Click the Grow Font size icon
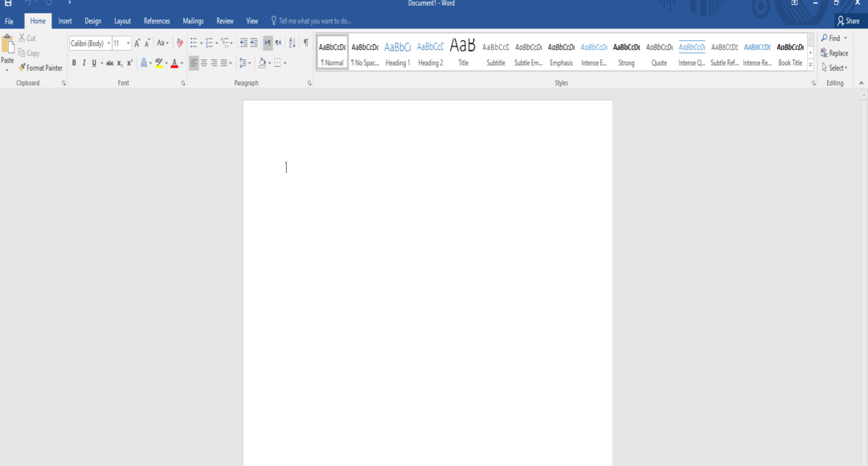 pyautogui.click(x=137, y=43)
